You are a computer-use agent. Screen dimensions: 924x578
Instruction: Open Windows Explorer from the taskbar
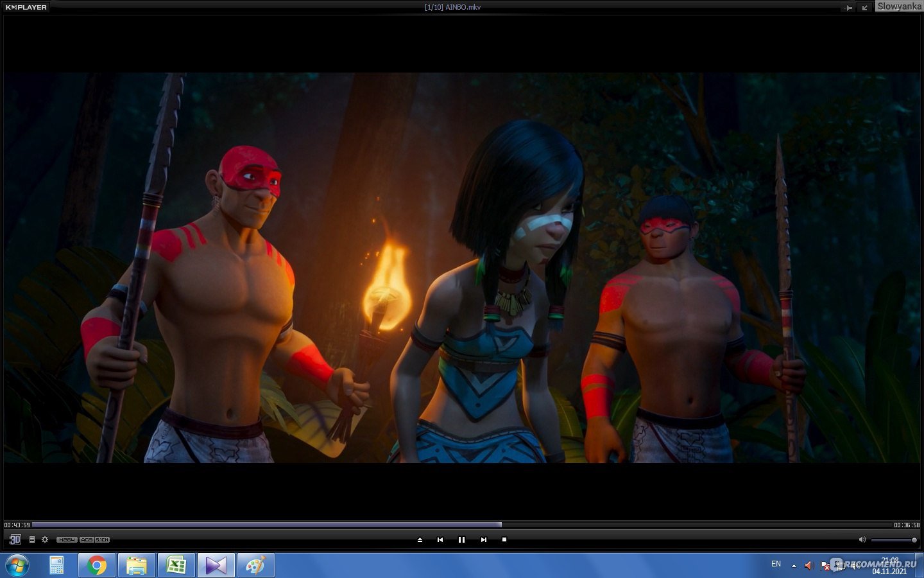[136, 565]
